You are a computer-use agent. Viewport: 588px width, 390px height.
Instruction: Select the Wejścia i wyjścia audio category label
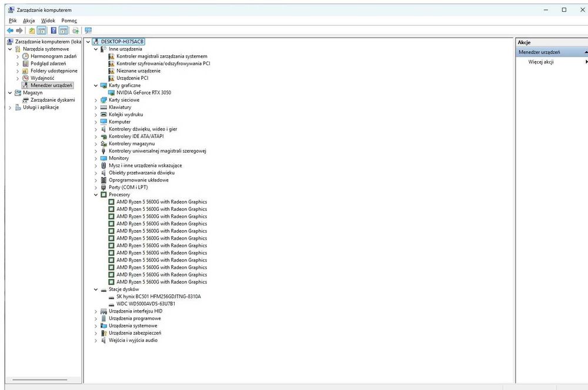[133, 340]
